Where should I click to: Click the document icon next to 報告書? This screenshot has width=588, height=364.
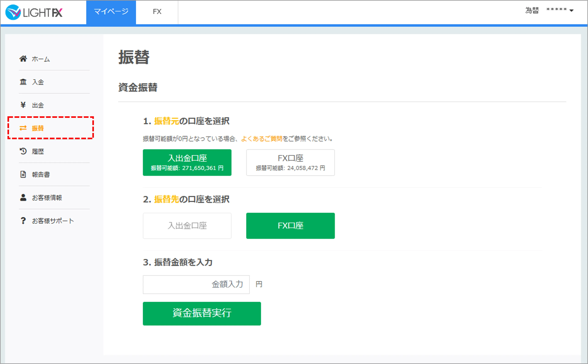tap(23, 174)
